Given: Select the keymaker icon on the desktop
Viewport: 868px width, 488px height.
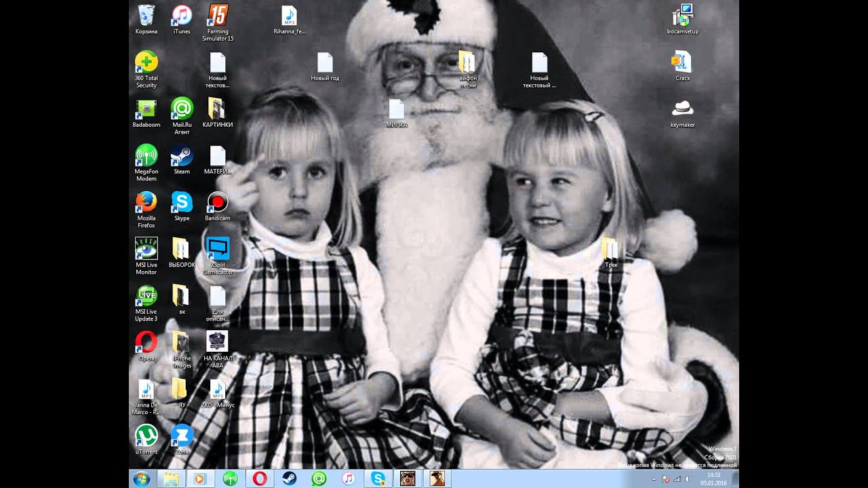Looking at the screenshot, I should click(683, 113).
